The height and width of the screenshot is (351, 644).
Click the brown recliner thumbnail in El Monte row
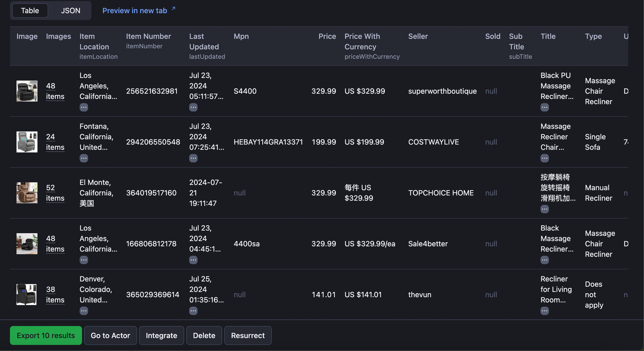point(27,193)
